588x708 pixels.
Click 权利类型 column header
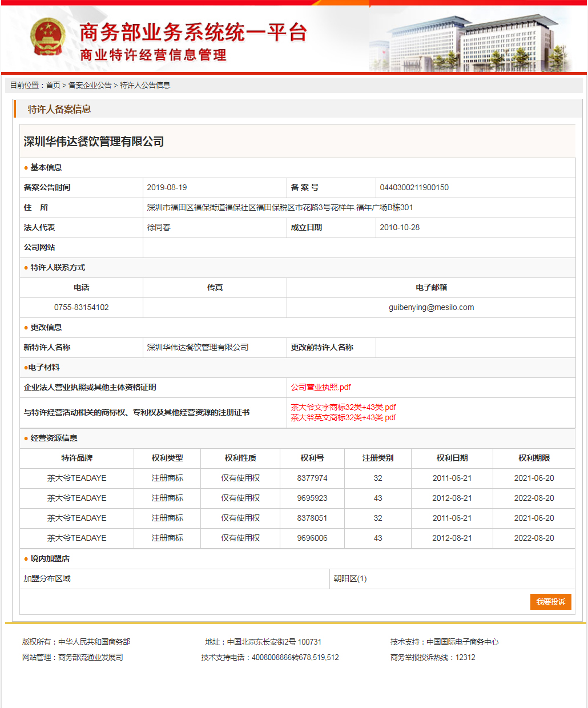(x=167, y=458)
